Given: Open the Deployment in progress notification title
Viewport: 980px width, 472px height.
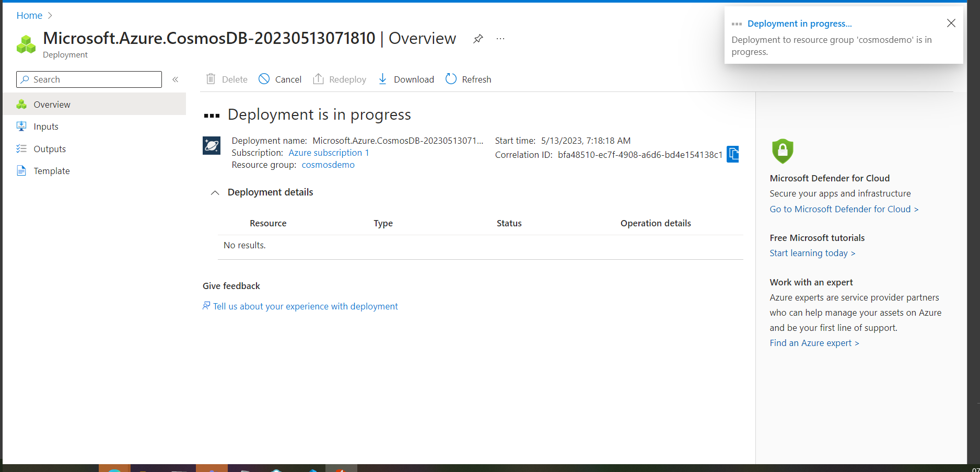Looking at the screenshot, I should click(x=799, y=24).
